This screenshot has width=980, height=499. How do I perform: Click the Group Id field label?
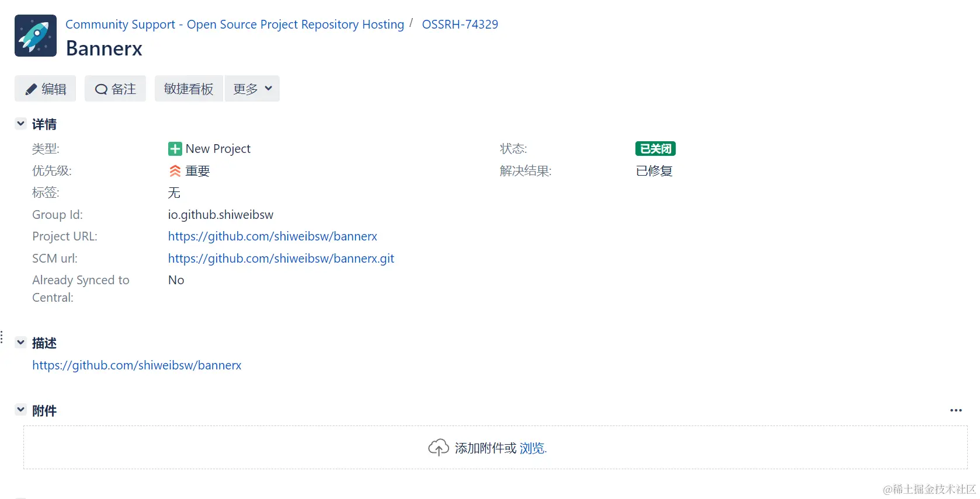click(57, 215)
